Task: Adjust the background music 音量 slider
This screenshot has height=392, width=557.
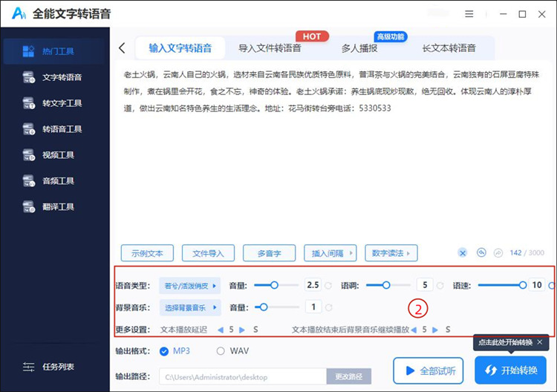Action: click(264, 307)
